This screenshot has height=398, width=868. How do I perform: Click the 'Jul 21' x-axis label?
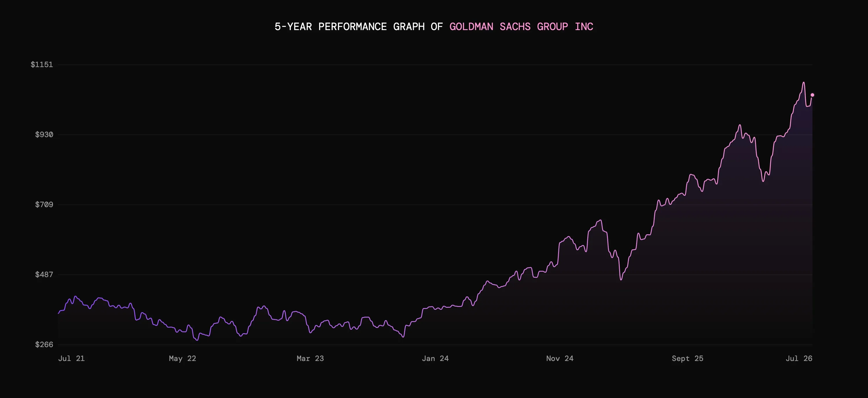point(71,358)
